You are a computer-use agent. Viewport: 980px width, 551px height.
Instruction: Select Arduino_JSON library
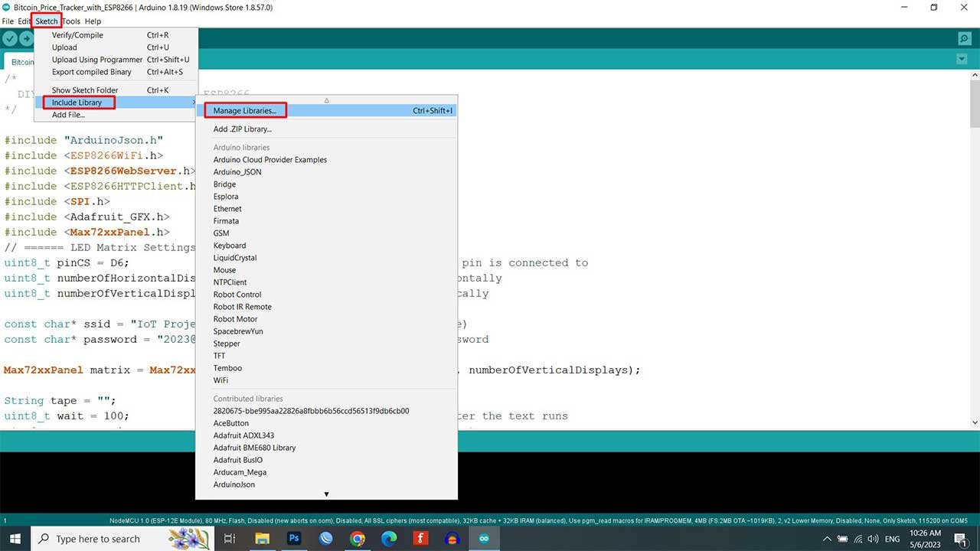tap(328, 172)
